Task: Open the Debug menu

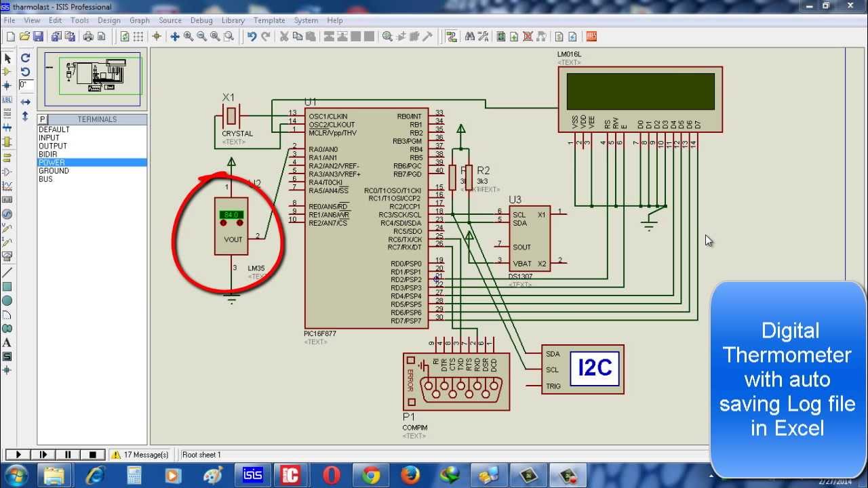Action: point(202,20)
